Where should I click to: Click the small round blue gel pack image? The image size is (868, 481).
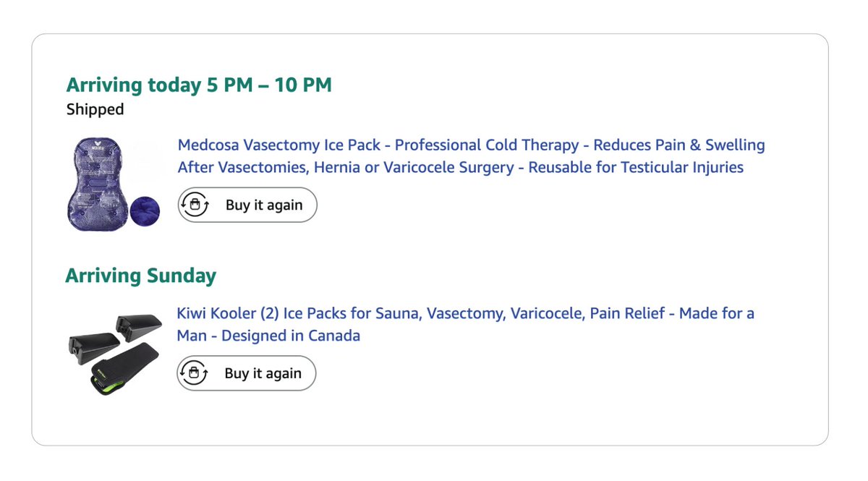click(145, 213)
